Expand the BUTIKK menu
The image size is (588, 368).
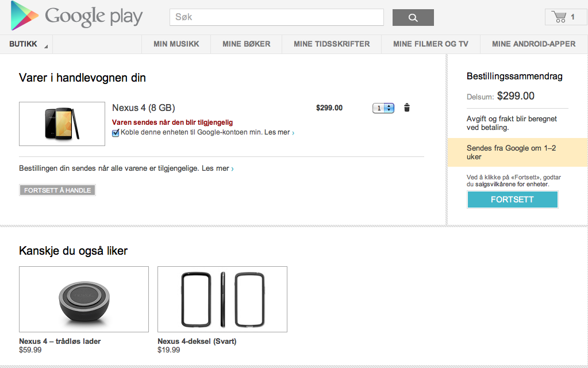click(x=26, y=44)
